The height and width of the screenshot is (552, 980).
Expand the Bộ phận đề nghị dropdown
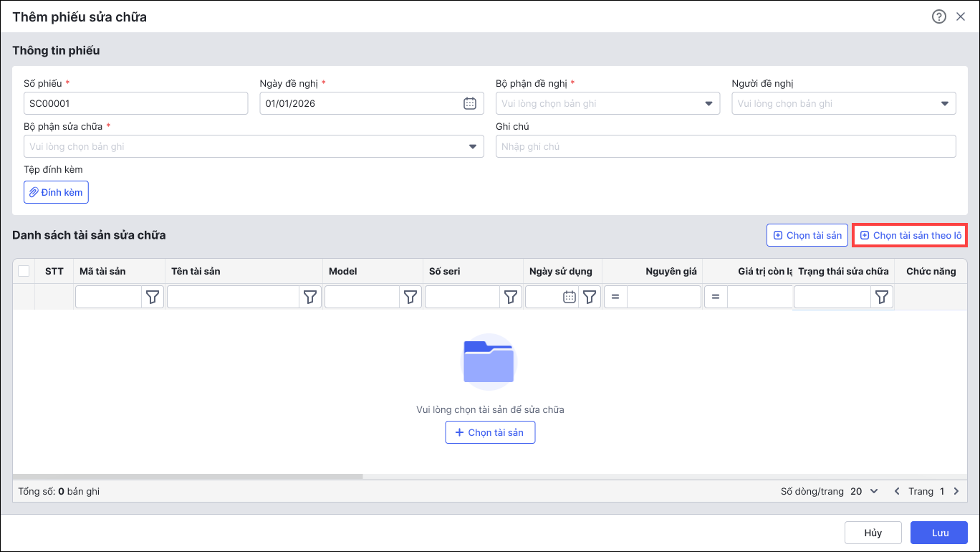708,103
